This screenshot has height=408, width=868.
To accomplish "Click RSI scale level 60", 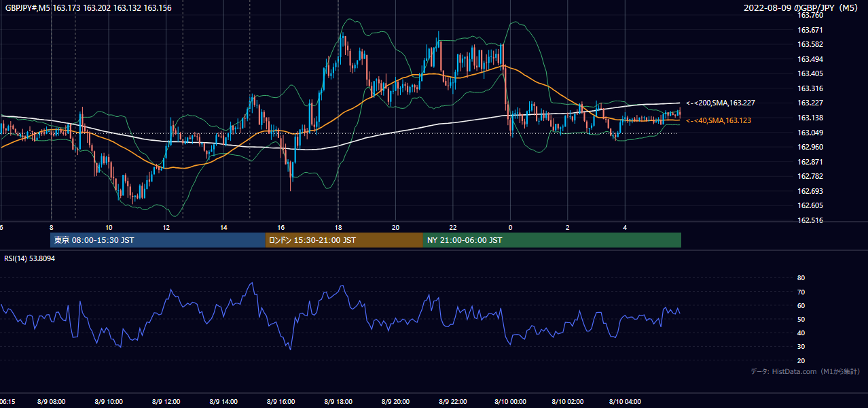I will 801,305.
